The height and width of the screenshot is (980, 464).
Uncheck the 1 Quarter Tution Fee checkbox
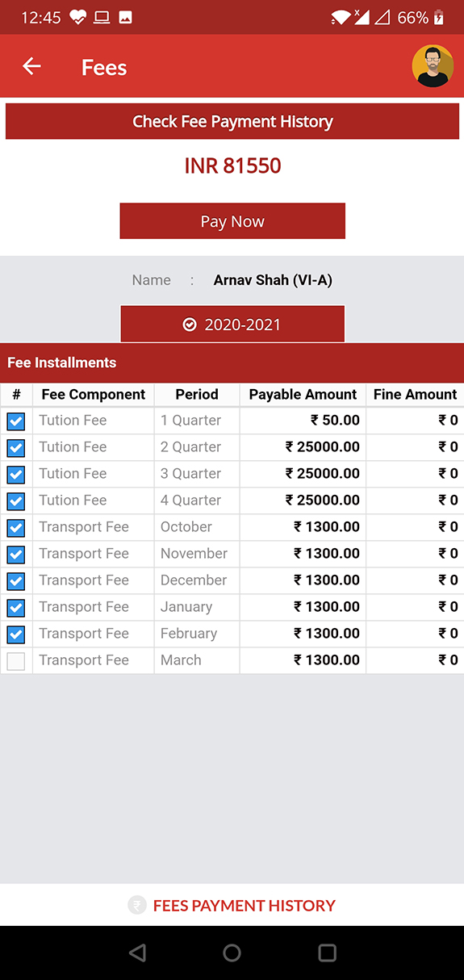pos(16,421)
